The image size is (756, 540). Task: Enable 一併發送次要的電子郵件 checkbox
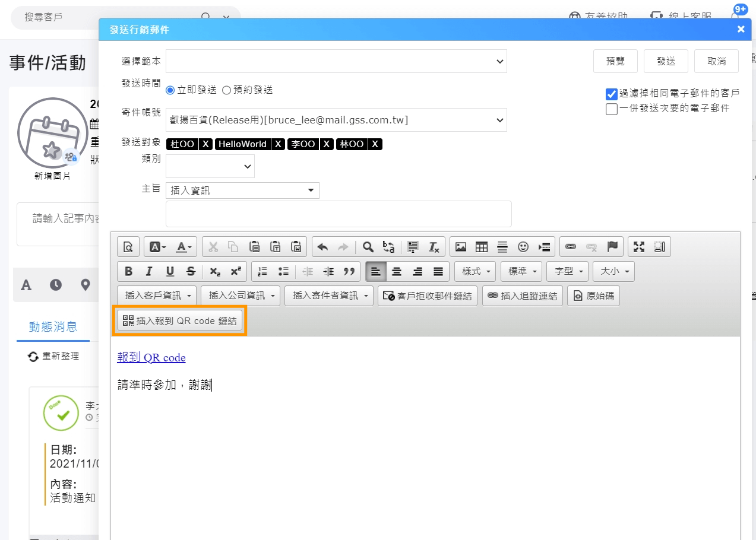(612, 109)
